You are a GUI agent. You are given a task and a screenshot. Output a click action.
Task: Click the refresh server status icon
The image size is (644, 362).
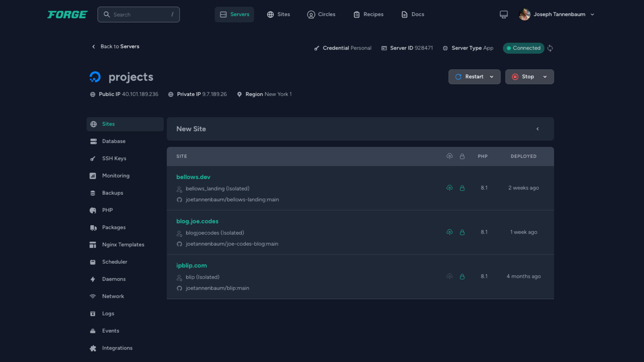(550, 48)
